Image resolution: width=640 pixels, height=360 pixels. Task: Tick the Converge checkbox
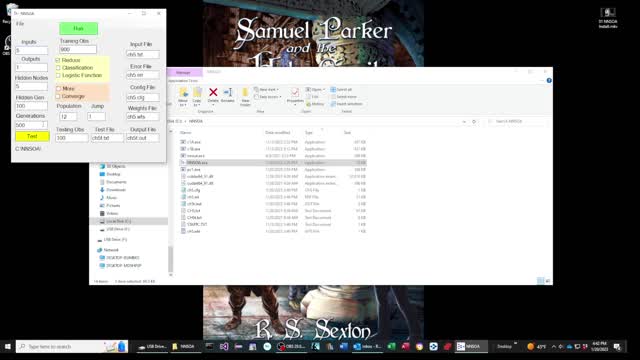pos(58,96)
